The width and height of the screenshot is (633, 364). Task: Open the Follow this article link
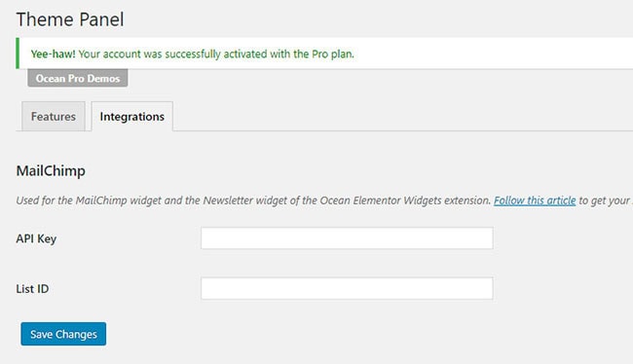(x=535, y=200)
